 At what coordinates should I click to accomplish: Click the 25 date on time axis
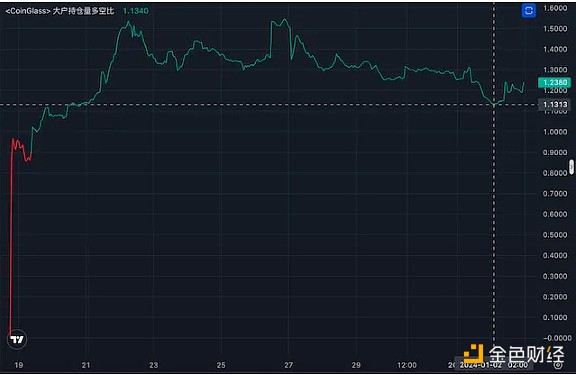(221, 365)
